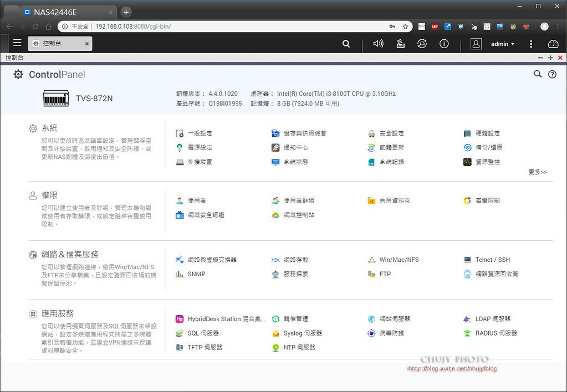Open RADIUS 伺服器 settings
Viewport: 567px width, 392px height.
pos(491,333)
